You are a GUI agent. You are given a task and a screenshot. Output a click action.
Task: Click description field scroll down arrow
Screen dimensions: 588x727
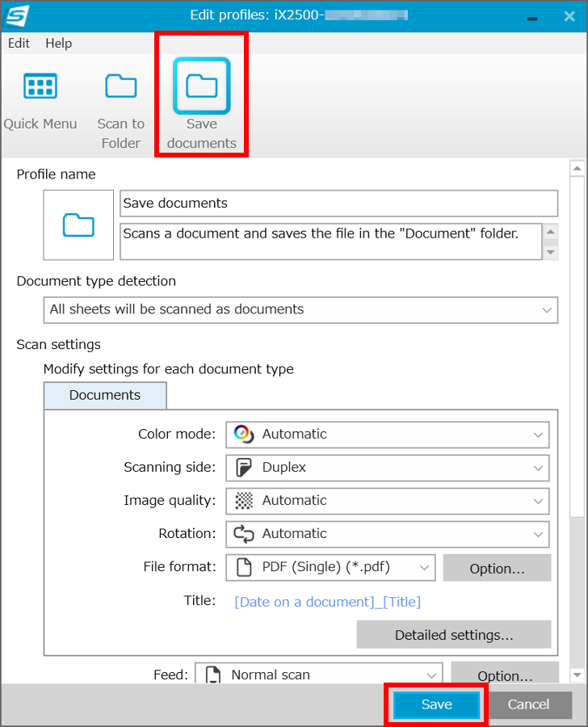point(550,252)
